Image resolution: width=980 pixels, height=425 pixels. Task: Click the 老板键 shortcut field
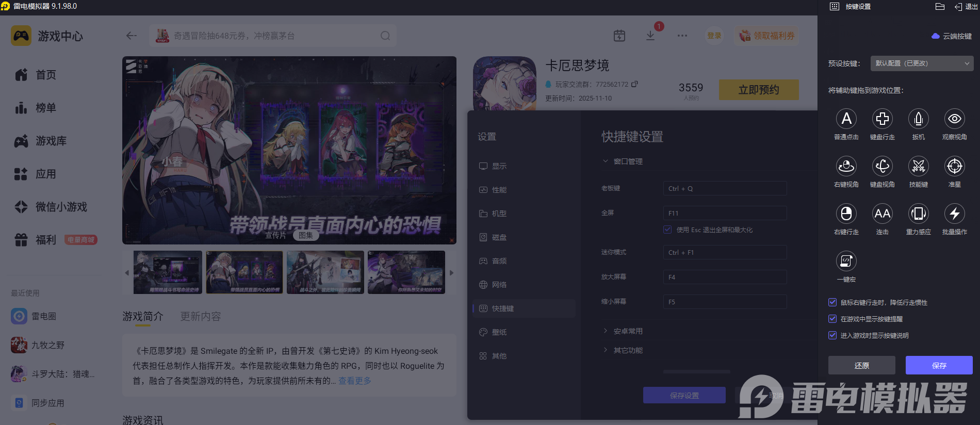[x=725, y=188]
